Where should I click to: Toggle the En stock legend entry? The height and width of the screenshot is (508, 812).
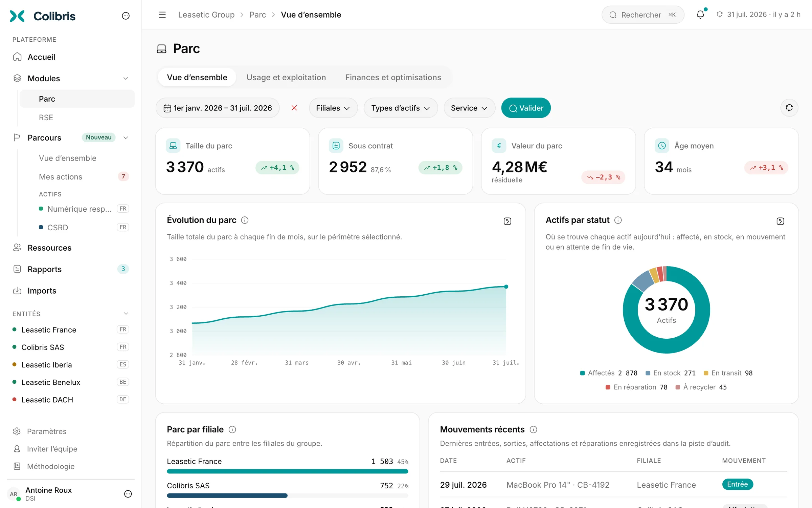tap(671, 373)
